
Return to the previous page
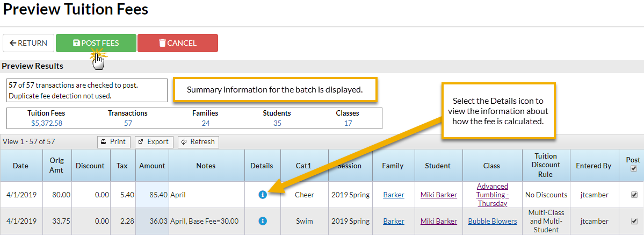28,43
